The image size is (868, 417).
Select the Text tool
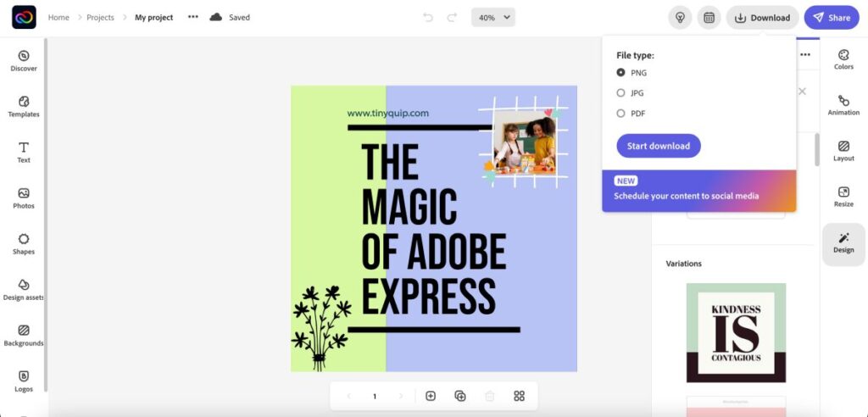[x=24, y=153]
